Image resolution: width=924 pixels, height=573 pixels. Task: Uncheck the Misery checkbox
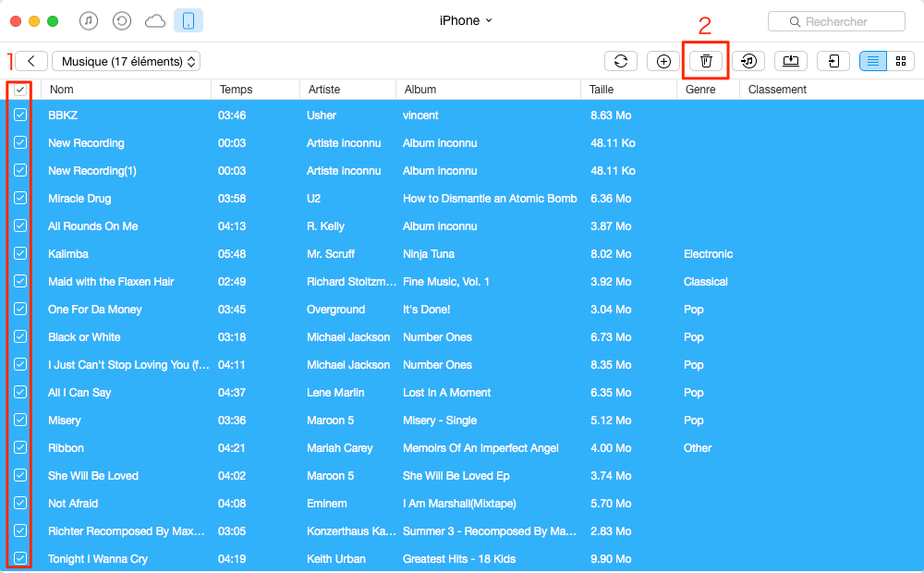click(20, 420)
